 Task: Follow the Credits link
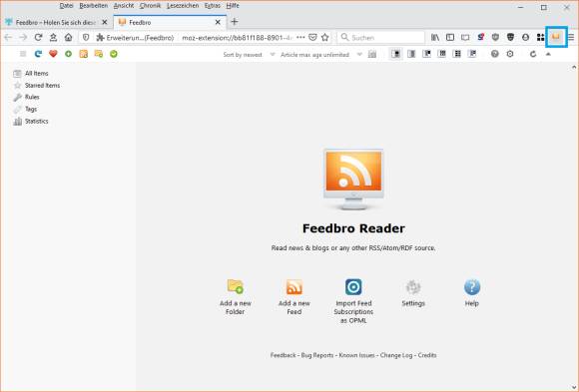point(427,355)
